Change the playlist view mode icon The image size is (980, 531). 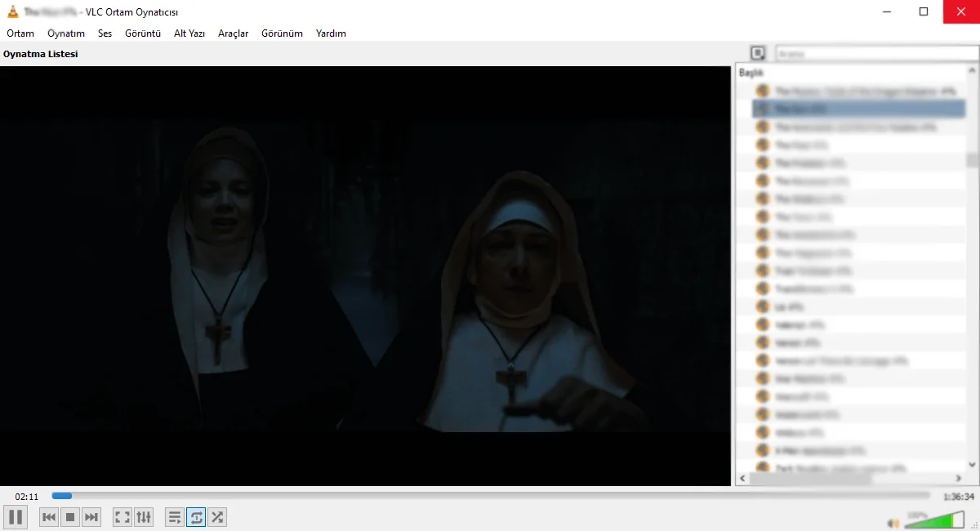click(x=758, y=54)
